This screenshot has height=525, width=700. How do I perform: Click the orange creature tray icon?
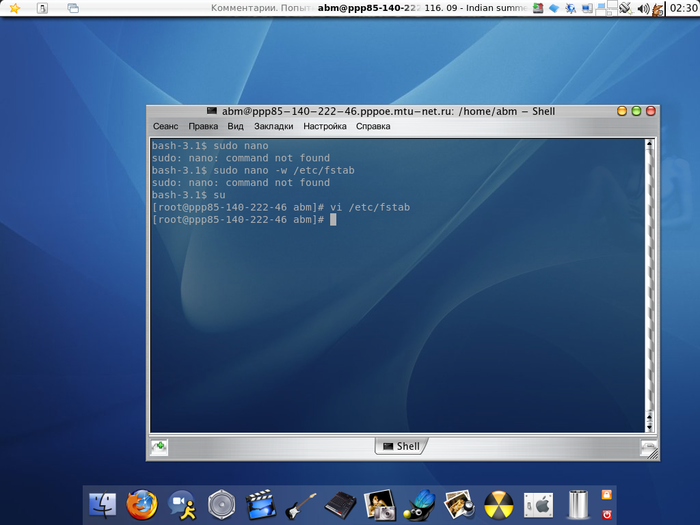658,8
